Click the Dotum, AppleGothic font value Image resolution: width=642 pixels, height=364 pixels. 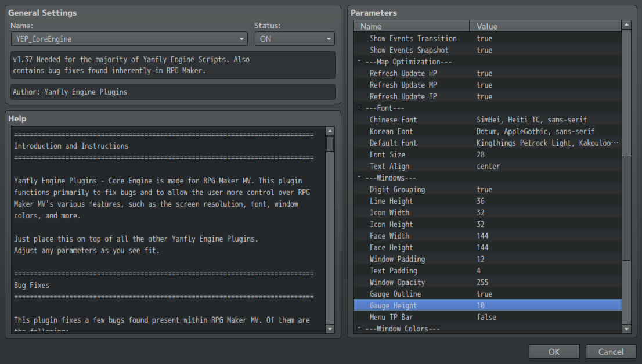(x=536, y=131)
